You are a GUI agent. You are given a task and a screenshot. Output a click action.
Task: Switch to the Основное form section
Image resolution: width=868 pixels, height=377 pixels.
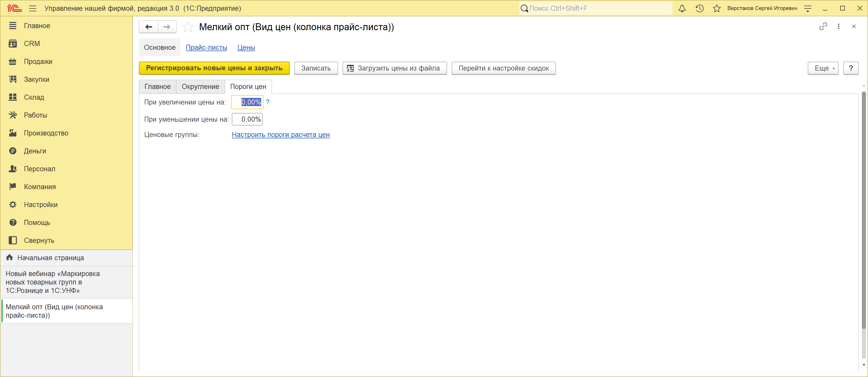(160, 48)
